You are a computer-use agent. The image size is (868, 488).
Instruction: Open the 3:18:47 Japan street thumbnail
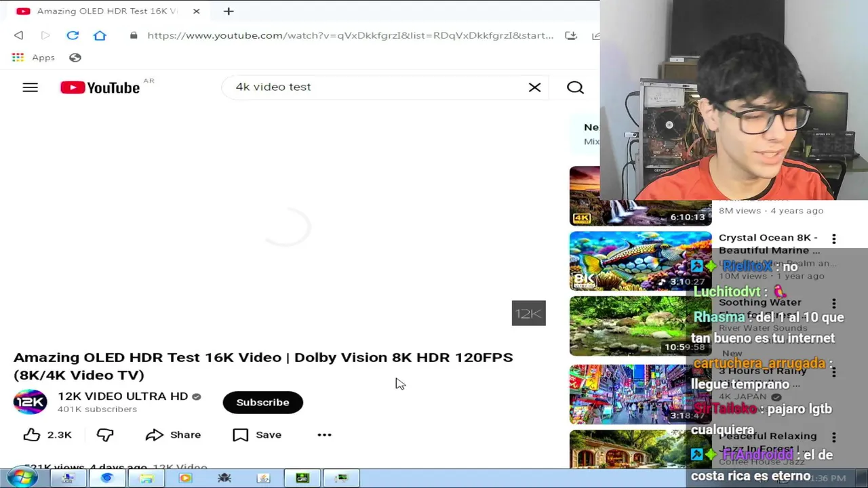click(640, 394)
